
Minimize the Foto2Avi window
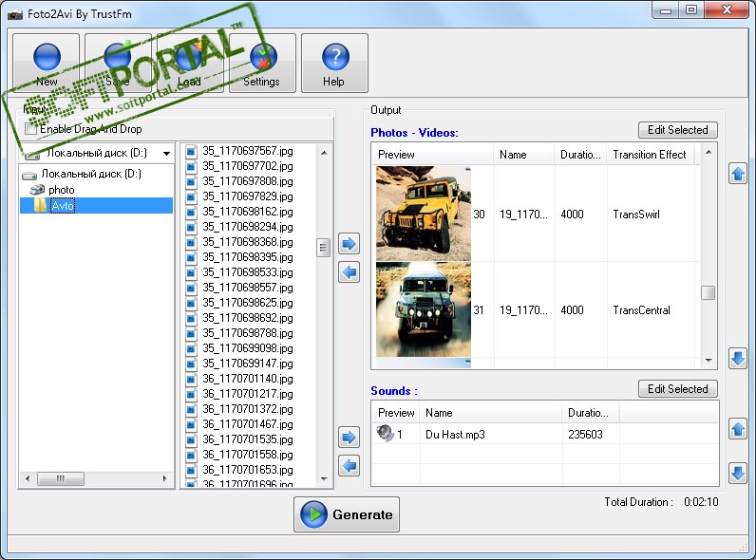666,9
